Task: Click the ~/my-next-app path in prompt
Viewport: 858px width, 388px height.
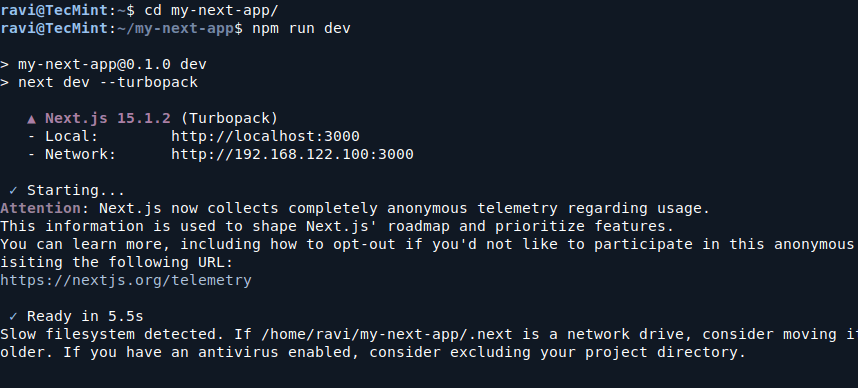Action: pos(176,28)
